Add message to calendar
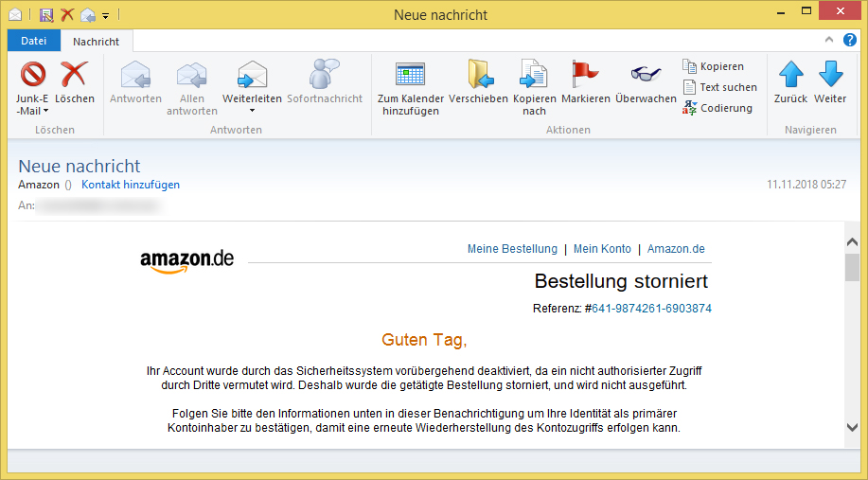This screenshot has height=480, width=868. click(x=410, y=75)
